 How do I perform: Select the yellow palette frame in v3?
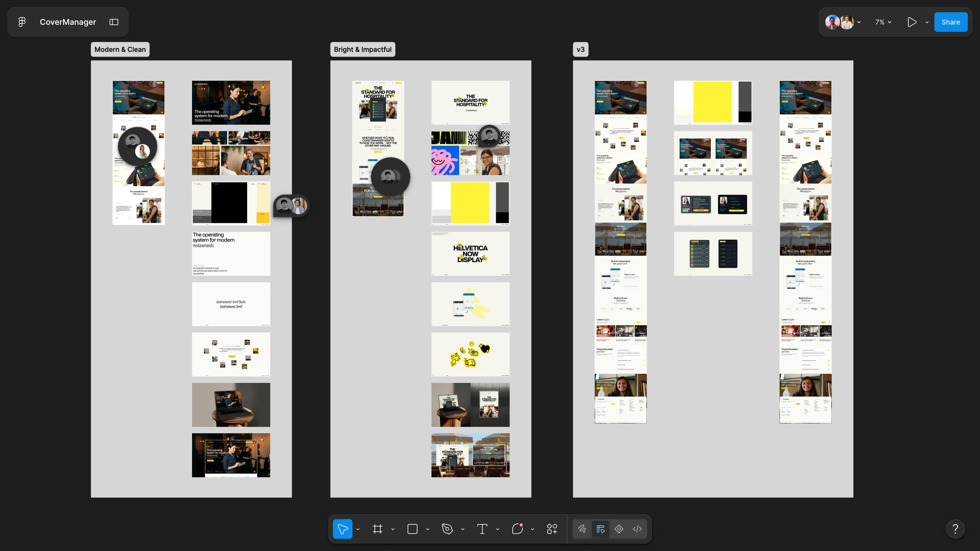point(713,103)
